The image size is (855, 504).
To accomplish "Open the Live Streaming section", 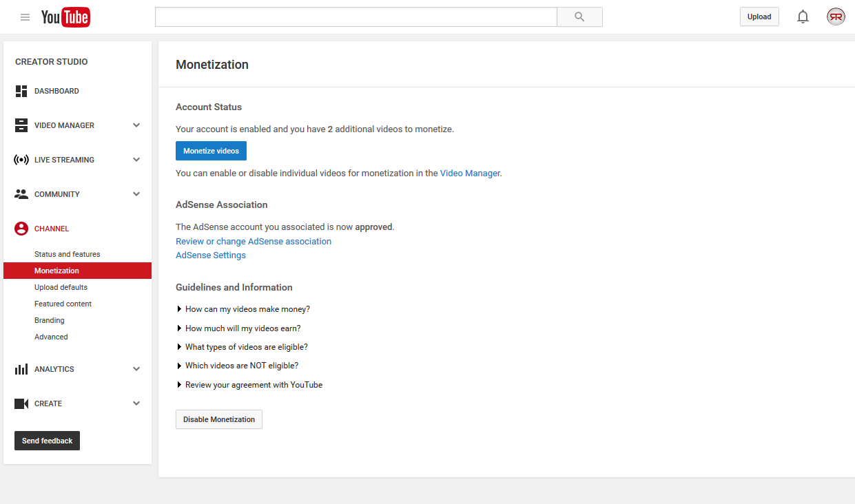I will click(64, 160).
